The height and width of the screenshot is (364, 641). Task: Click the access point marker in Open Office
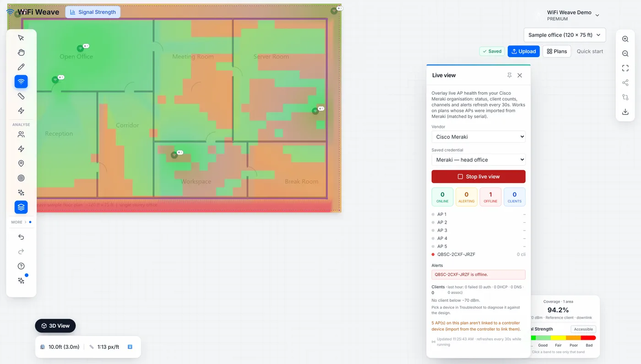(80, 48)
